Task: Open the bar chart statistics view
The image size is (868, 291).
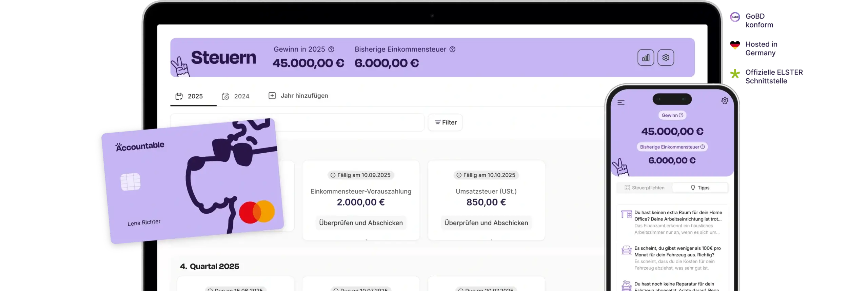Action: click(x=646, y=58)
